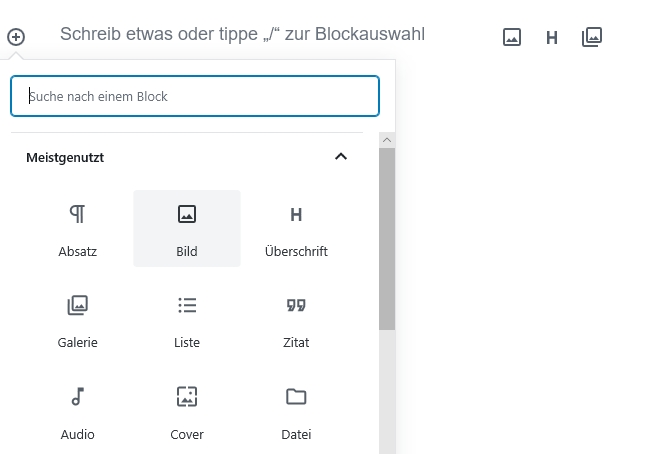Click the empty paragraph placeholder text

242,34
